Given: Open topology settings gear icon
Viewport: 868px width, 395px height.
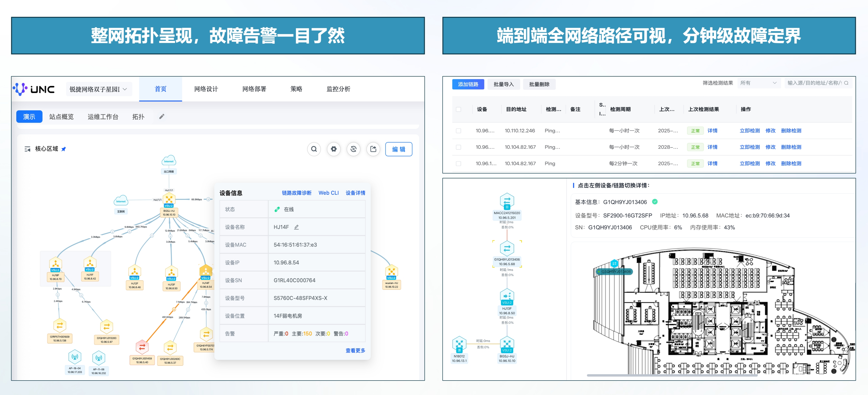Looking at the screenshot, I should [334, 149].
